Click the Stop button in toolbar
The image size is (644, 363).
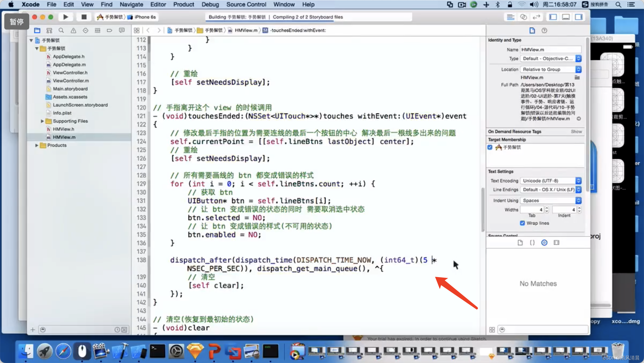pos(84,17)
